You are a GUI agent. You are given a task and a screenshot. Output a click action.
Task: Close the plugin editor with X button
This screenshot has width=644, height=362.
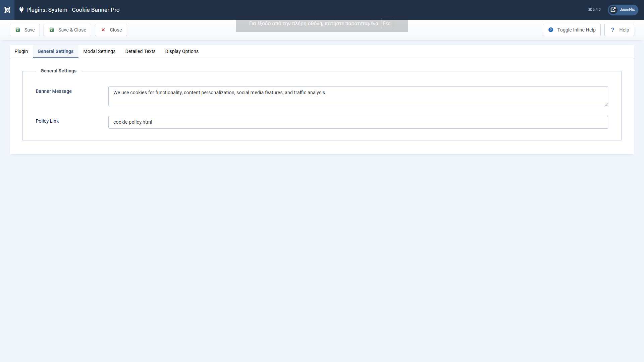tap(111, 30)
